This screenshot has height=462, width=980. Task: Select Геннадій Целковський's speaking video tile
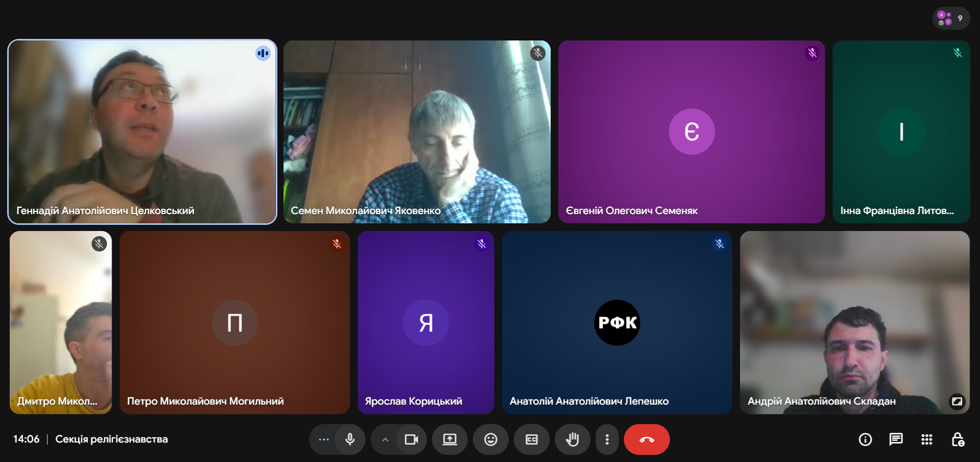(x=142, y=132)
